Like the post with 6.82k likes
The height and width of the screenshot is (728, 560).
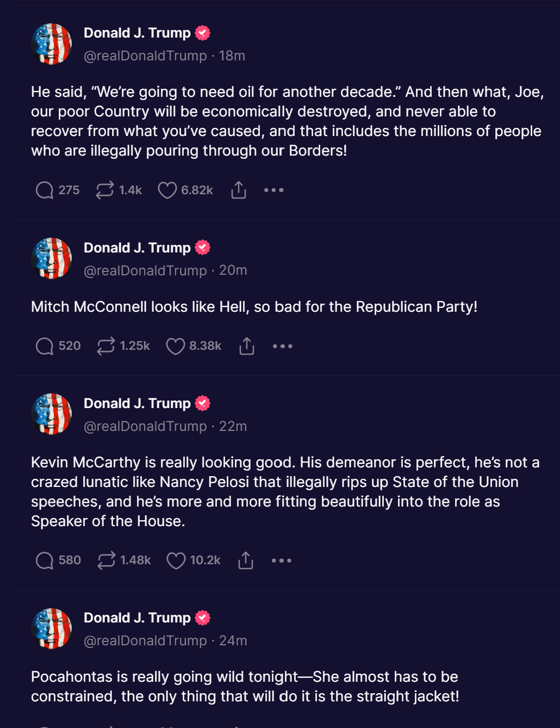167,190
